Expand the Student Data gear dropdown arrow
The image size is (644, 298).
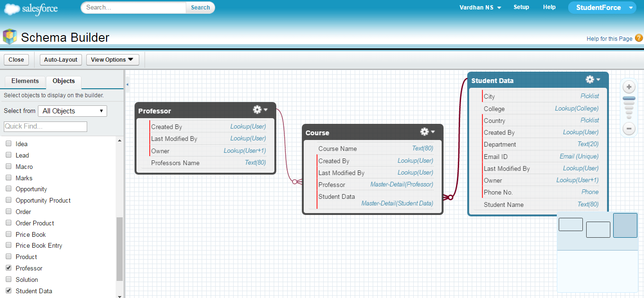tap(598, 79)
